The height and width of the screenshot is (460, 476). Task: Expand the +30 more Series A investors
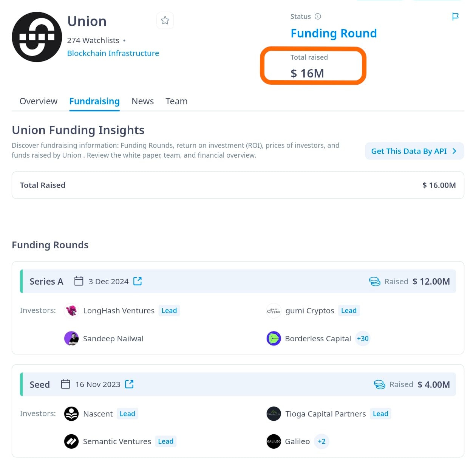point(363,339)
